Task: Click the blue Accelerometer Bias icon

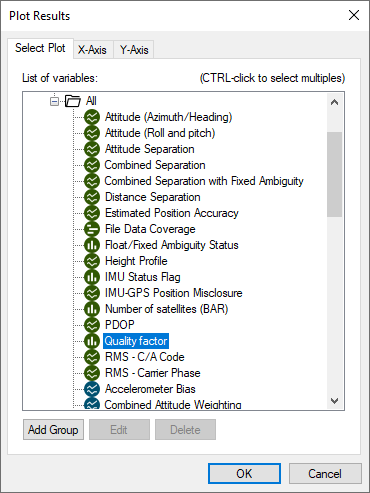Action: (92, 389)
